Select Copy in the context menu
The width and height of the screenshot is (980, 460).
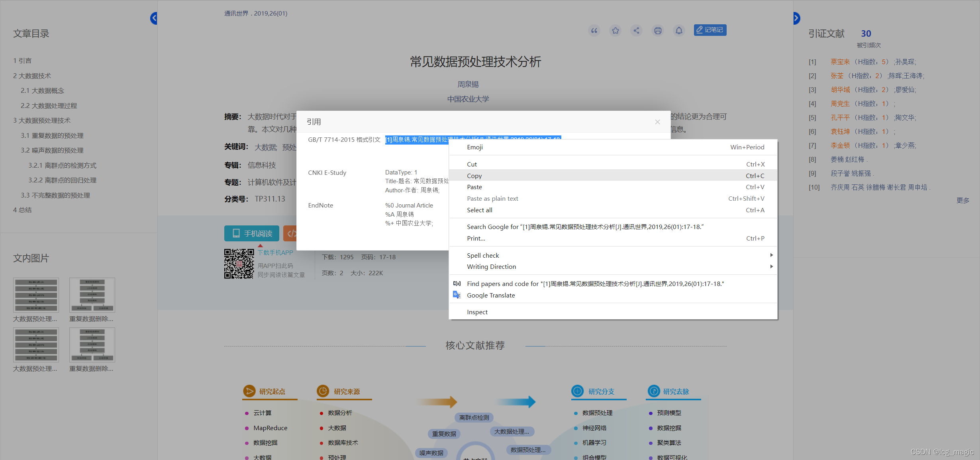point(474,176)
